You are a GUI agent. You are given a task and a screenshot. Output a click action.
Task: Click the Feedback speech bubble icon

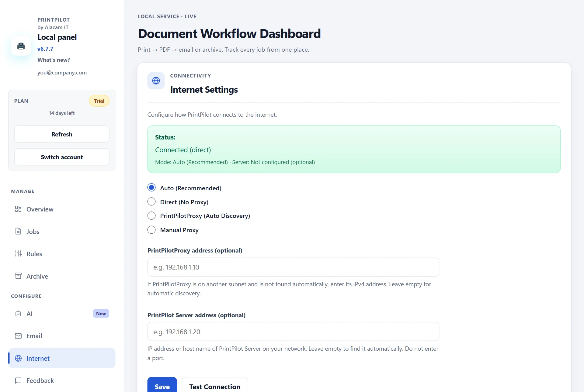[18, 381]
